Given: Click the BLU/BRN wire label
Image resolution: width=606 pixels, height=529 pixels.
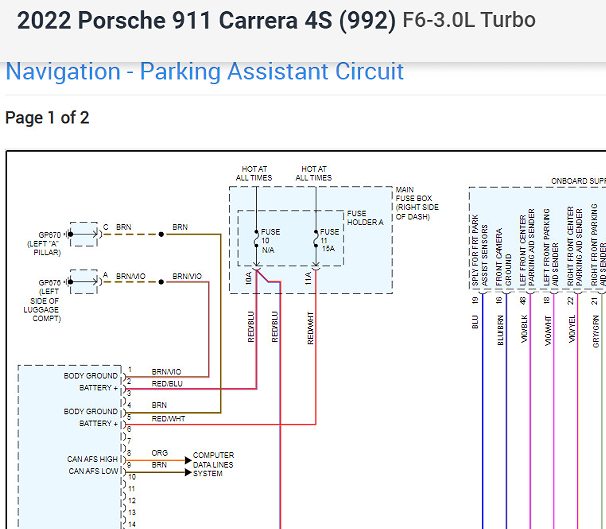Looking at the screenshot, I should pos(500,330).
